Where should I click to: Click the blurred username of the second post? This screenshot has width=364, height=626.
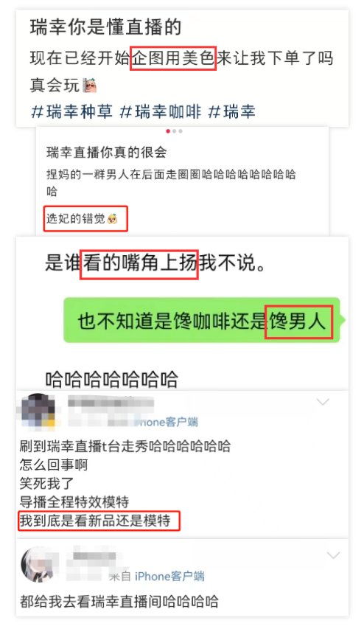[x=94, y=556]
